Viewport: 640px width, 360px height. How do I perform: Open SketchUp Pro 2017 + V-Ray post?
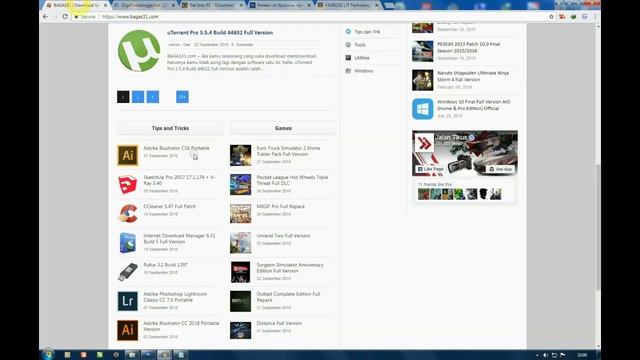(179, 180)
